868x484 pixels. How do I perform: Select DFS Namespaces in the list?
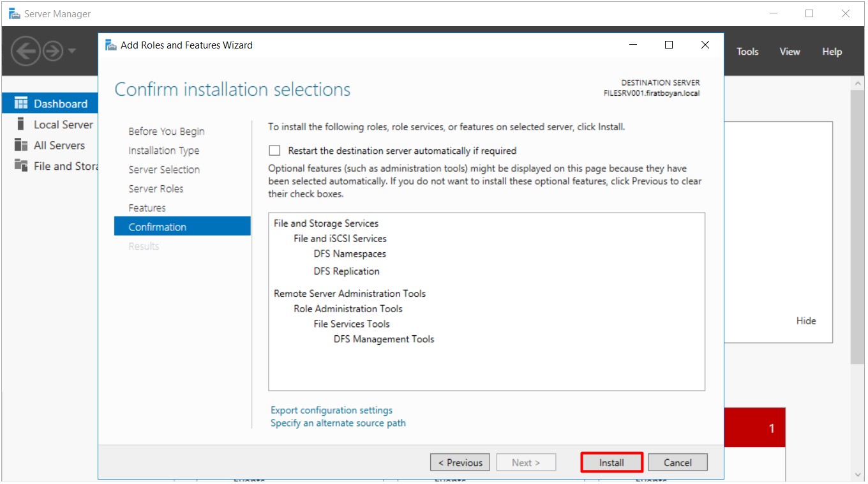click(350, 253)
